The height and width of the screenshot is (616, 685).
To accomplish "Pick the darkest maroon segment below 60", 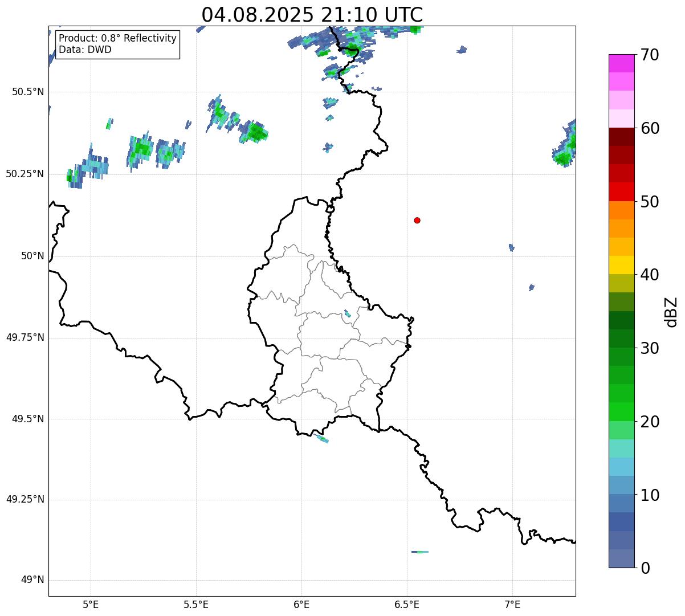I will [621, 137].
